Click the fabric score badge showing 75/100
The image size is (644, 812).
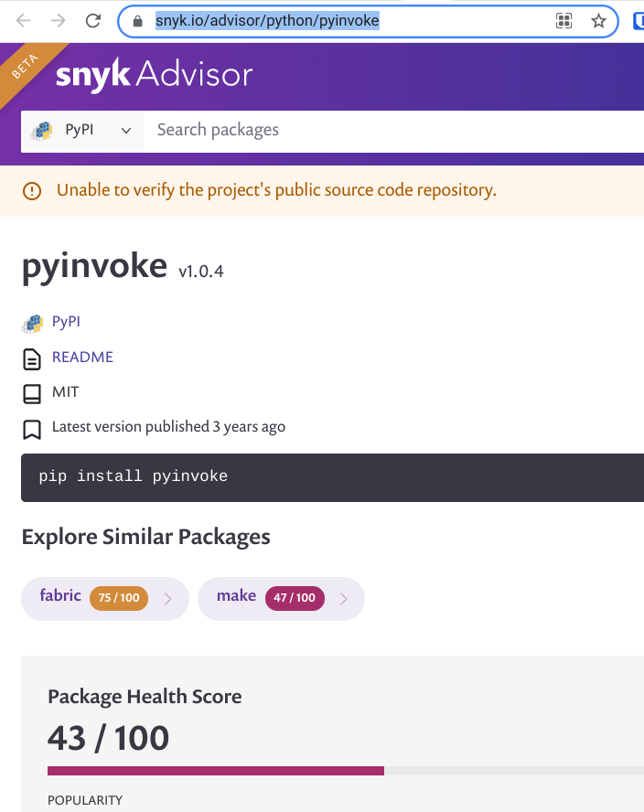click(118, 598)
